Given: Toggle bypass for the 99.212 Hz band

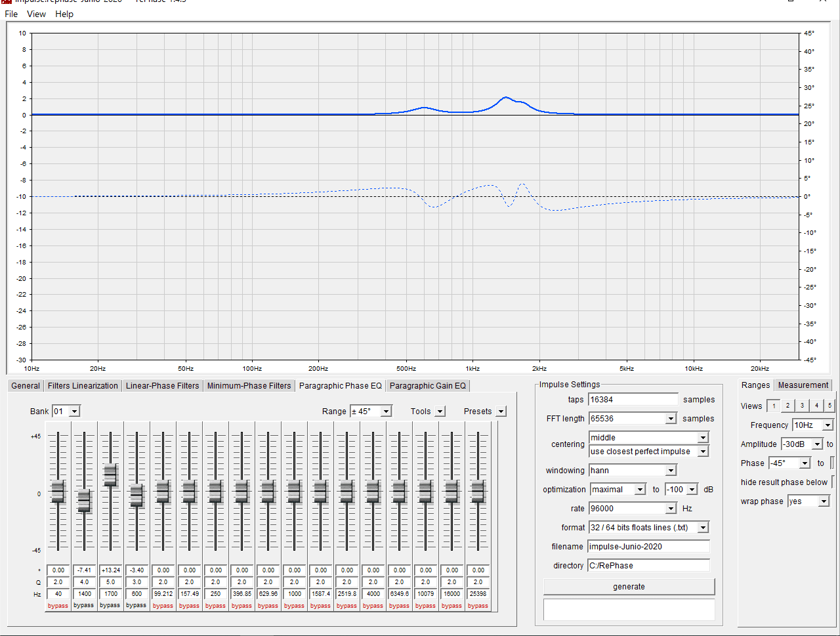Looking at the screenshot, I should coord(163,606).
